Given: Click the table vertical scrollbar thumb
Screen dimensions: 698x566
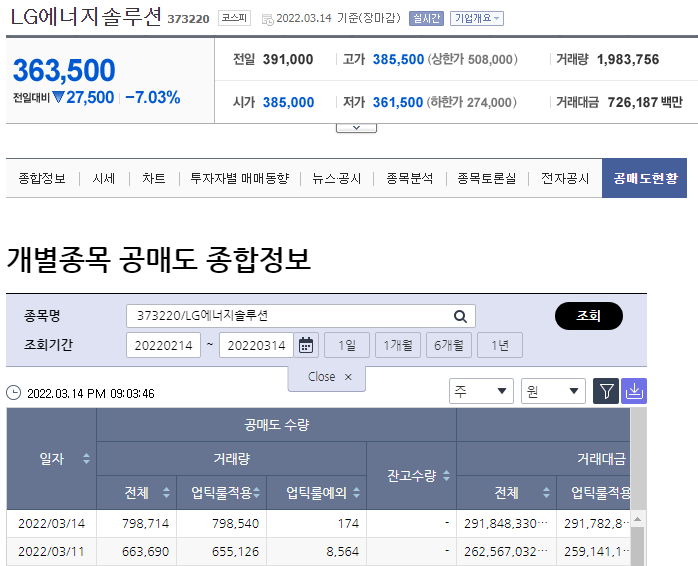Looking at the screenshot, I should (637, 547).
